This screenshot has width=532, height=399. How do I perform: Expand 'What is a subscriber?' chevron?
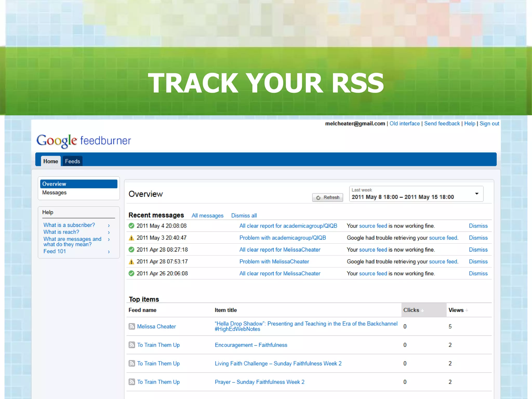tap(109, 225)
